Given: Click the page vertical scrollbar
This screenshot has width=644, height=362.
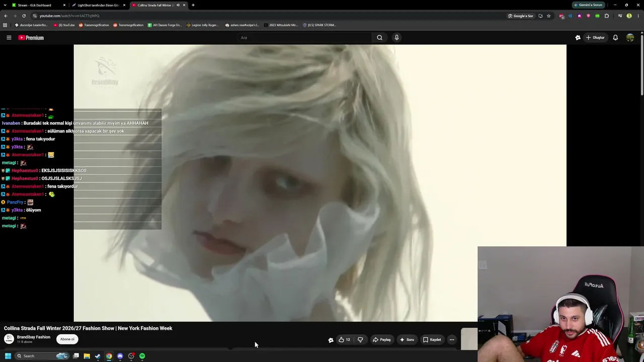Looking at the screenshot, I should (x=642, y=65).
